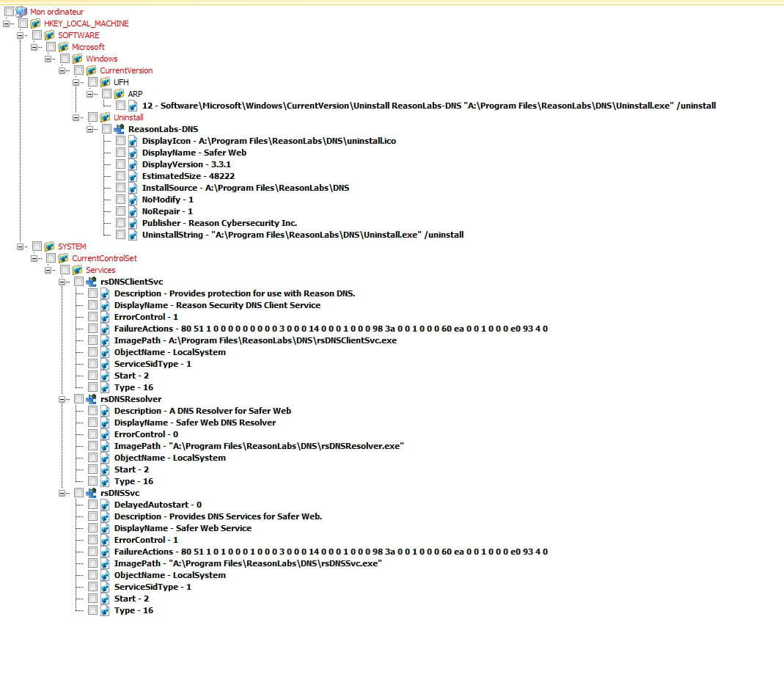Select 'Description - Provides DNS Services for Safer Web.'
Viewport: 784px width, 680px height.
point(218,516)
